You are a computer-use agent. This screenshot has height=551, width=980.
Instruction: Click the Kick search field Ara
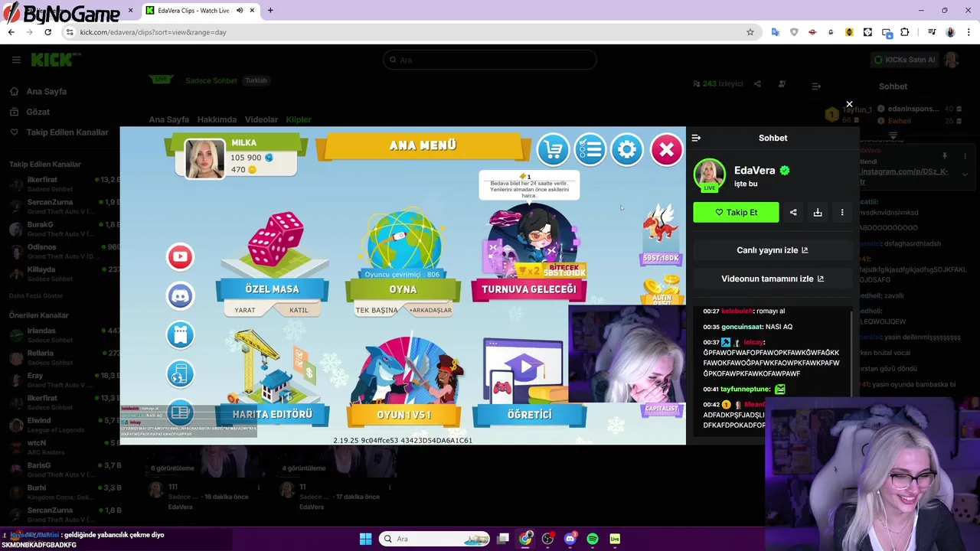[490, 60]
